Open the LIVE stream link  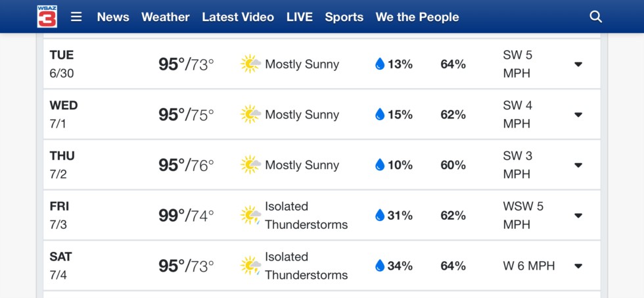pos(300,17)
